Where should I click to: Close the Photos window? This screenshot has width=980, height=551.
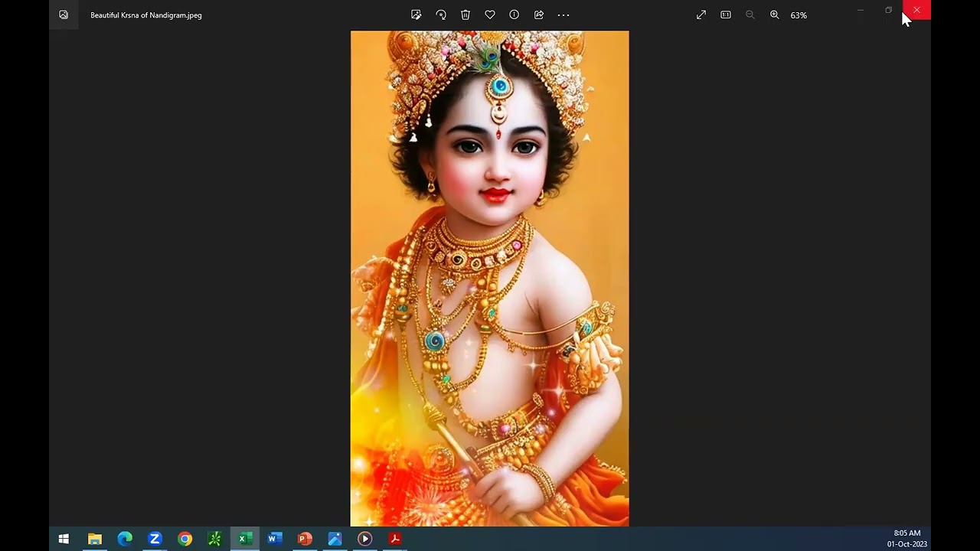(916, 10)
